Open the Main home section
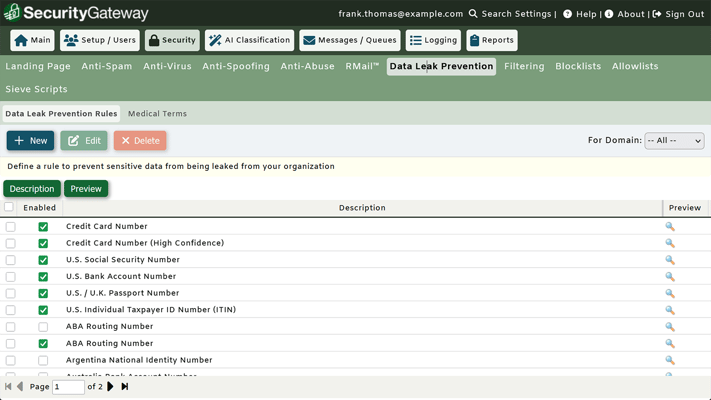Viewport: 711px width, 400px height. pyautogui.click(x=32, y=40)
